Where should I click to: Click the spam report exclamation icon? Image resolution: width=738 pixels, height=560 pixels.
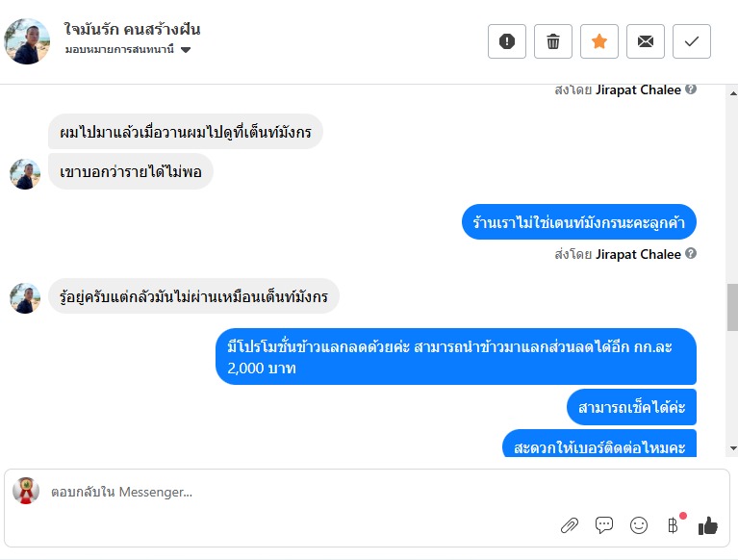click(x=507, y=41)
